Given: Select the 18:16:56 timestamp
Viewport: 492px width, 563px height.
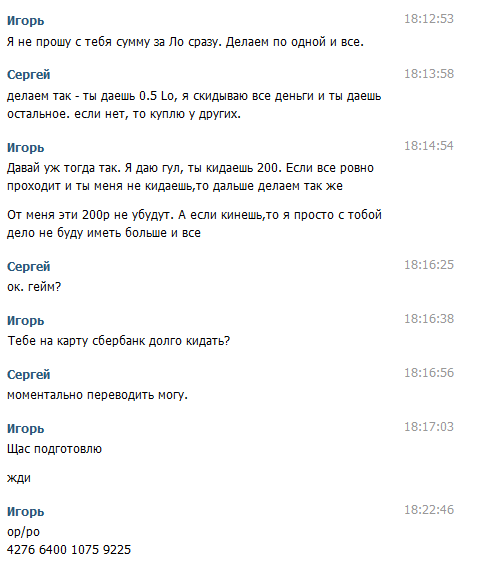Looking at the screenshot, I should pos(429,373).
